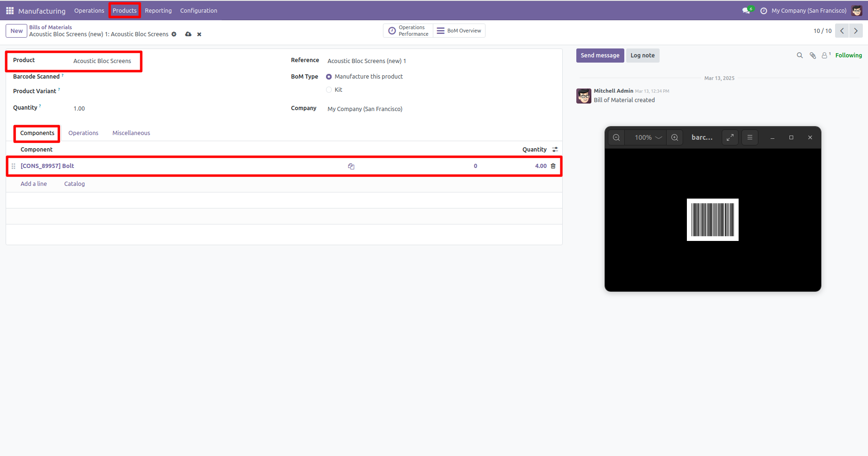Open the 100% zoom level dropdown

coord(648,137)
